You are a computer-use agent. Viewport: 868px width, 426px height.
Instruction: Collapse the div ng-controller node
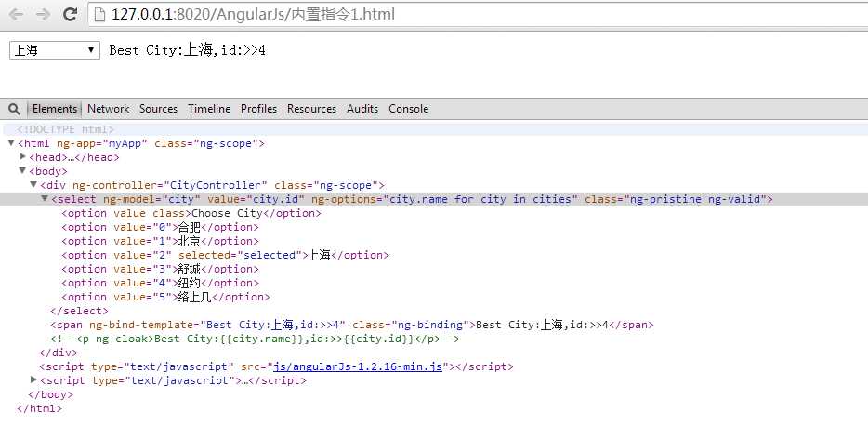(x=33, y=184)
